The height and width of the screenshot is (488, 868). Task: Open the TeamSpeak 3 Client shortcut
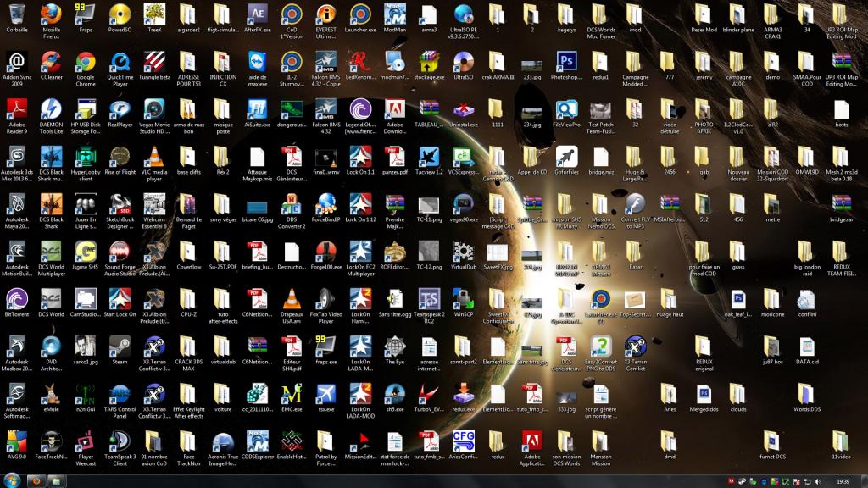[x=120, y=441]
